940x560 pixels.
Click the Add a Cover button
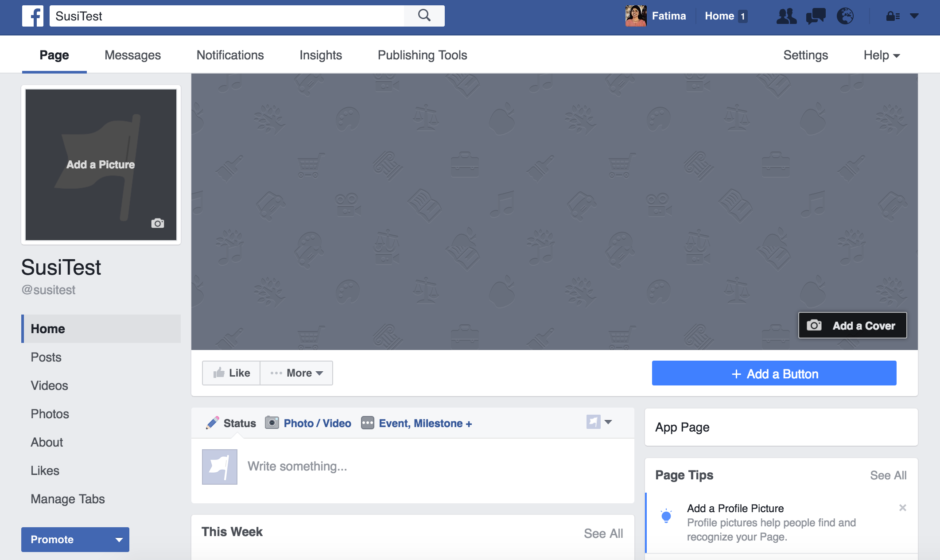tap(852, 326)
